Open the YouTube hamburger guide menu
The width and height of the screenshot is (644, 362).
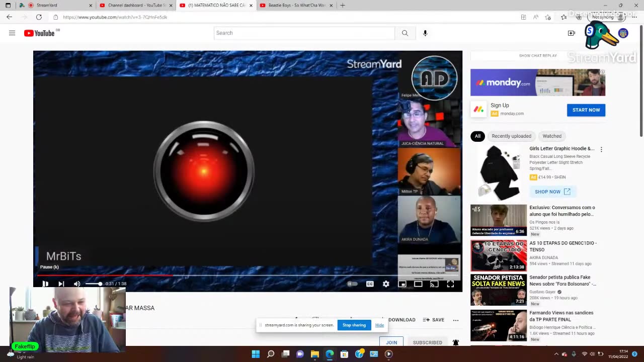click(12, 33)
